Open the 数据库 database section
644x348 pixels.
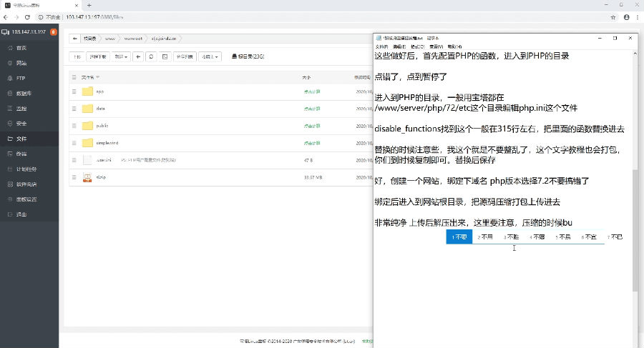pyautogui.click(x=24, y=94)
